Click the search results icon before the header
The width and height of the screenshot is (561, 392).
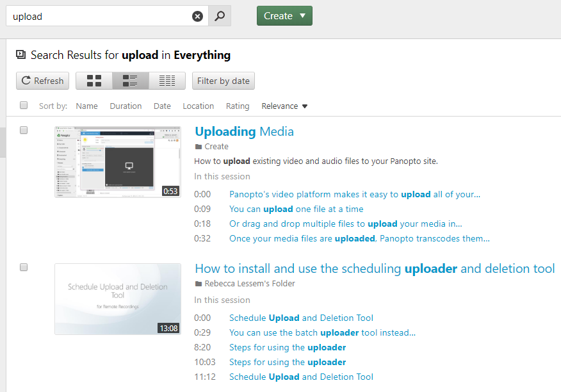pyautogui.click(x=20, y=54)
